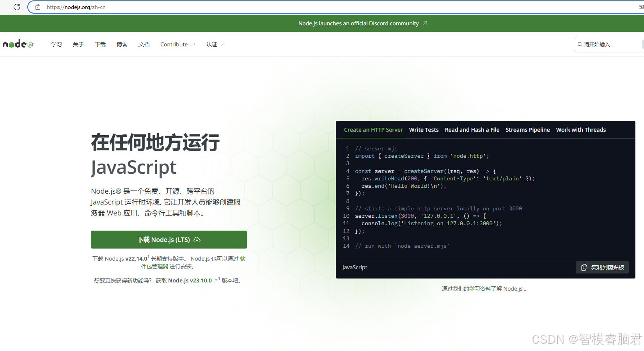Click the v22.14.0 version text
The width and height of the screenshot is (644, 351).
136,259
